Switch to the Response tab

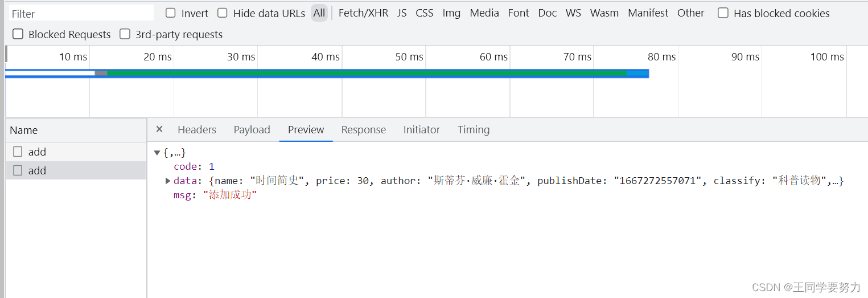tap(364, 130)
